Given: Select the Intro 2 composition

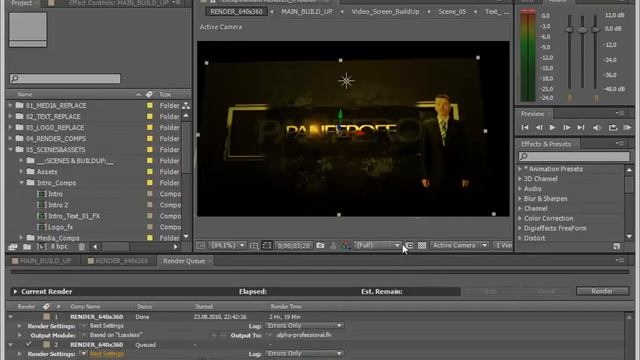Looking at the screenshot, I should coord(58,205).
